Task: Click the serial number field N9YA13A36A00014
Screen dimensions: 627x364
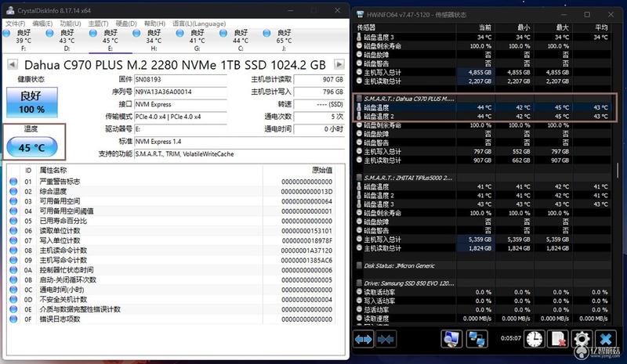Action: [180, 92]
